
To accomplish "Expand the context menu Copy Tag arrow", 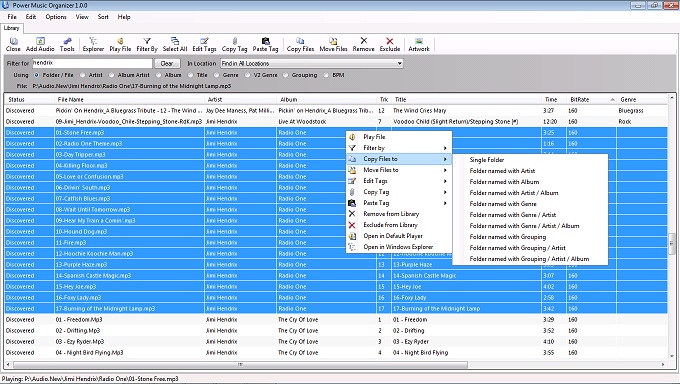I will point(445,192).
